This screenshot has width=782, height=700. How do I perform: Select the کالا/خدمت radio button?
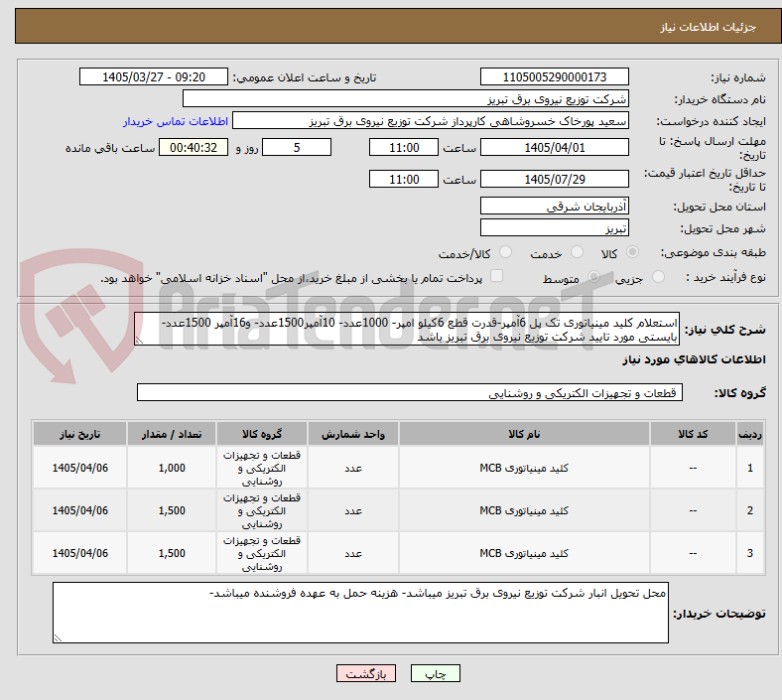pyautogui.click(x=506, y=252)
